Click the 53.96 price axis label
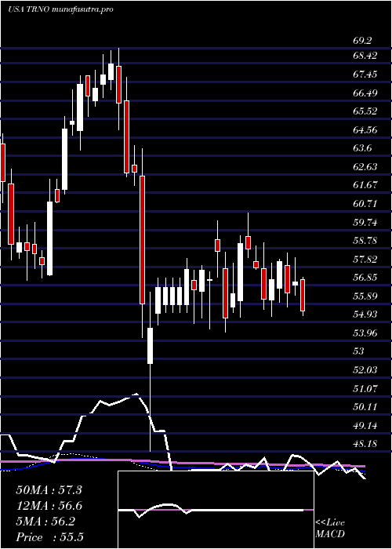 365,333
